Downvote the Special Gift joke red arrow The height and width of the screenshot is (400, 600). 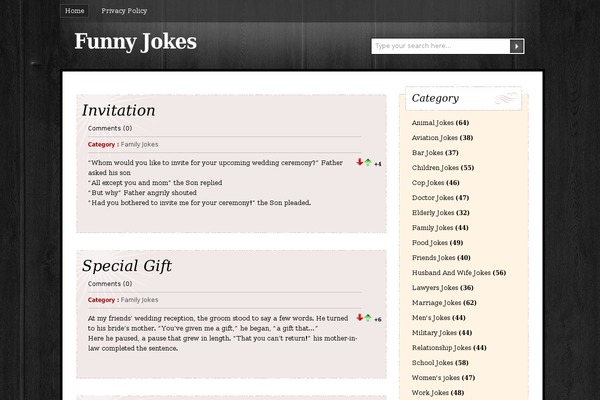click(359, 317)
